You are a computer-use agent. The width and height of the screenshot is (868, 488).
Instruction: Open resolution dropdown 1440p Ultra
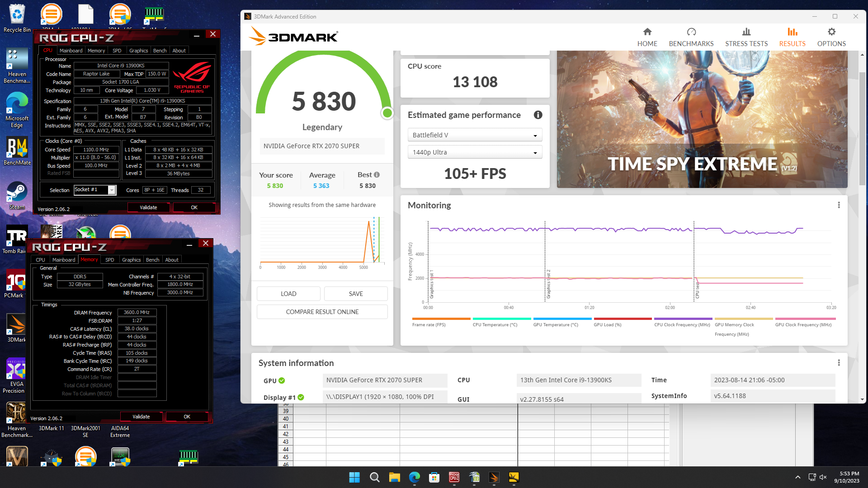click(475, 152)
